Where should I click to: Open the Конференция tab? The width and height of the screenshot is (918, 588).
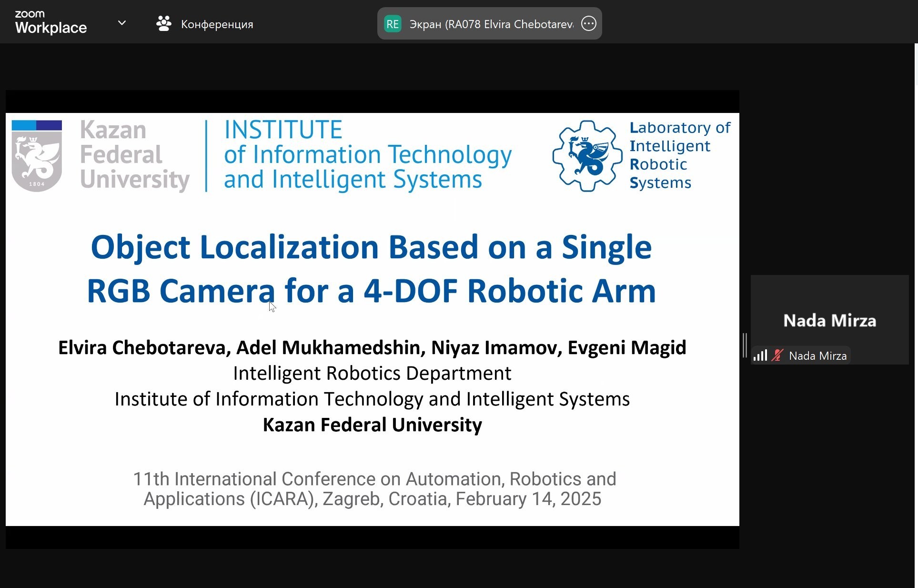(217, 24)
